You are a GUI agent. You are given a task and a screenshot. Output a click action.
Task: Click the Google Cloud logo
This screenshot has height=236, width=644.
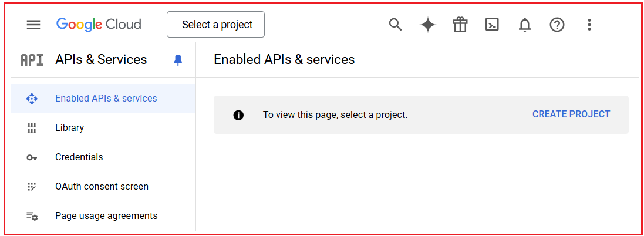click(x=99, y=24)
